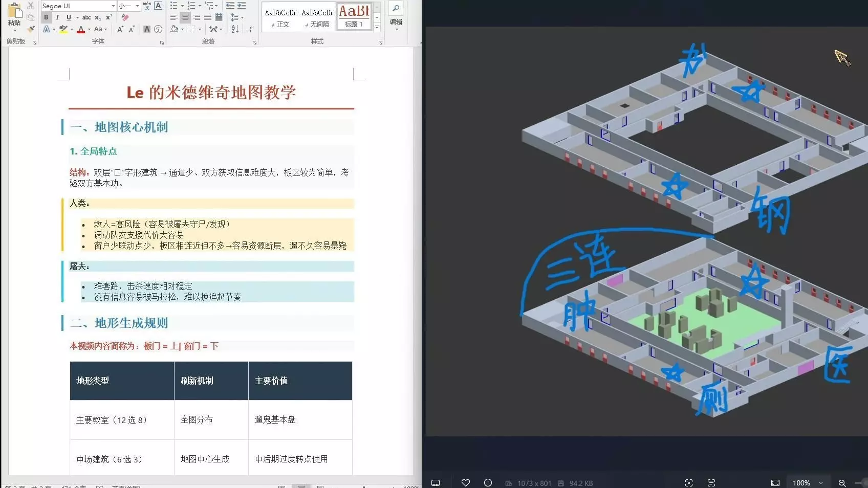Click the Phonetic Guide wén icon
Viewport: 868px width, 488px height.
click(x=147, y=6)
